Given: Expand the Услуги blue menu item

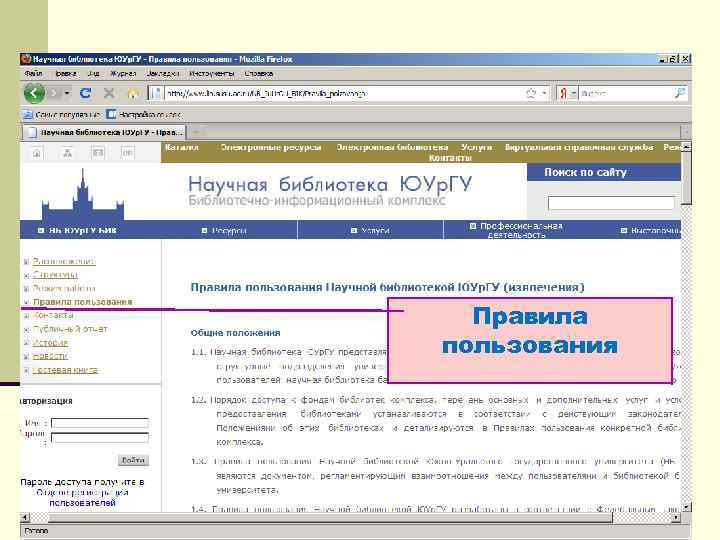Looking at the screenshot, I should click(370, 230).
